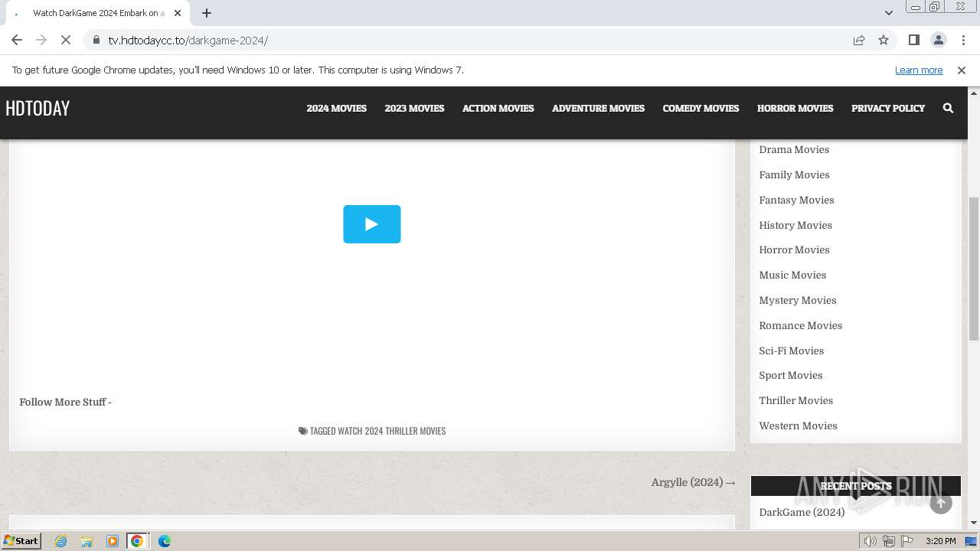
Task: Open the Mystery Movies category
Action: pos(797,300)
